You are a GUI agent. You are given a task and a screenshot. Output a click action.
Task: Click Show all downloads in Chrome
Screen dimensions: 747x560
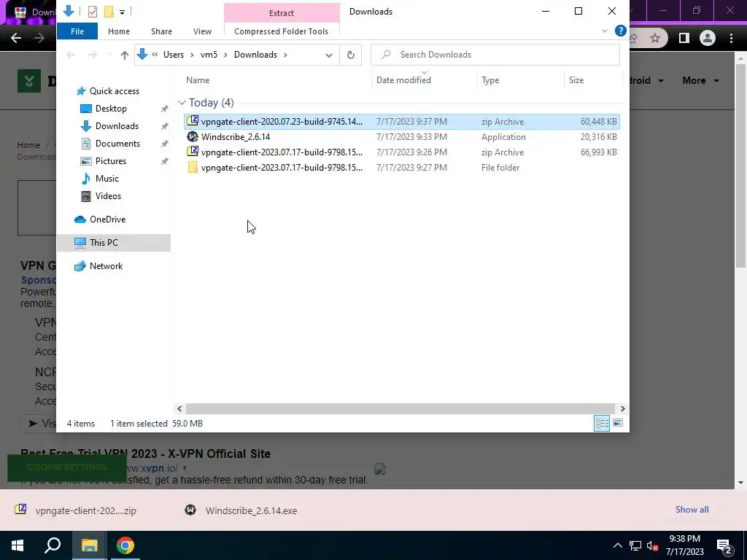(692, 510)
